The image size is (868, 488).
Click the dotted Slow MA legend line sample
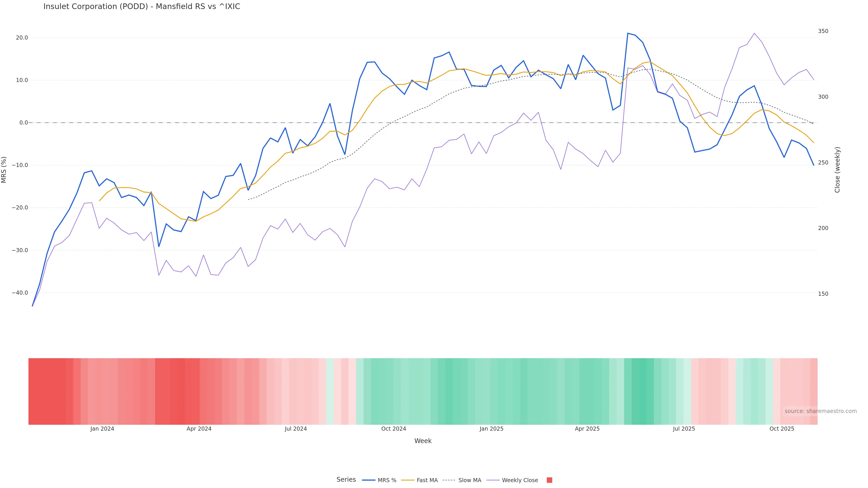click(x=449, y=480)
